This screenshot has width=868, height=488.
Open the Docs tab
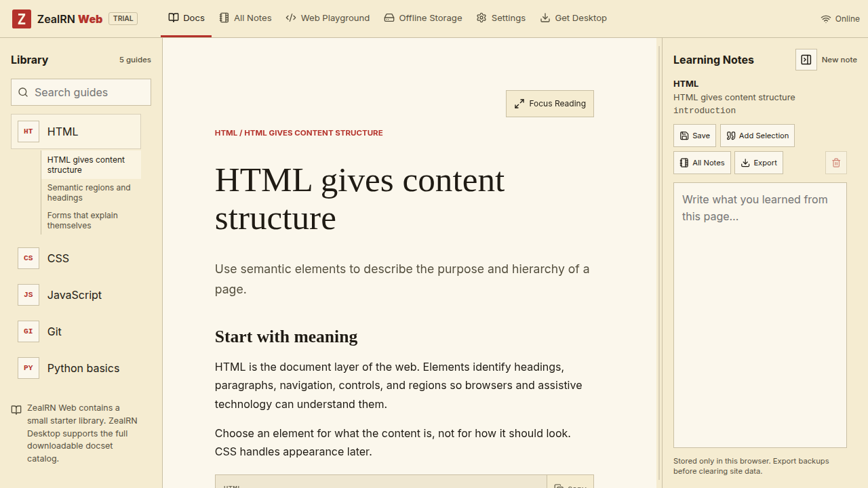tap(186, 18)
